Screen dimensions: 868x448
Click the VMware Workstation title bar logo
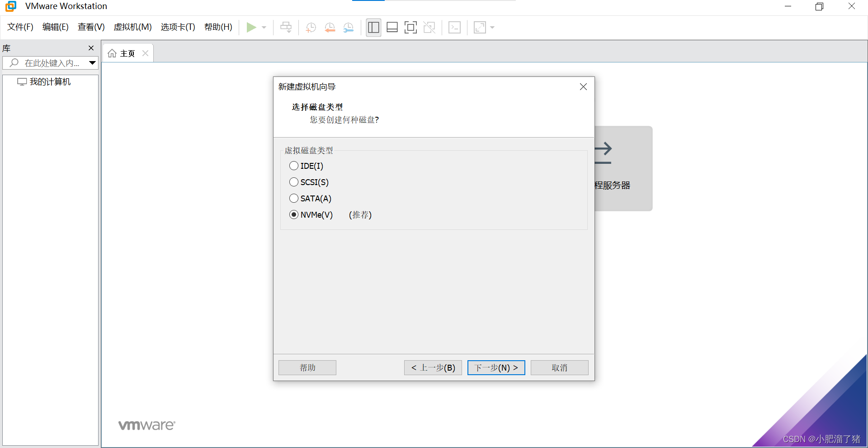point(11,6)
